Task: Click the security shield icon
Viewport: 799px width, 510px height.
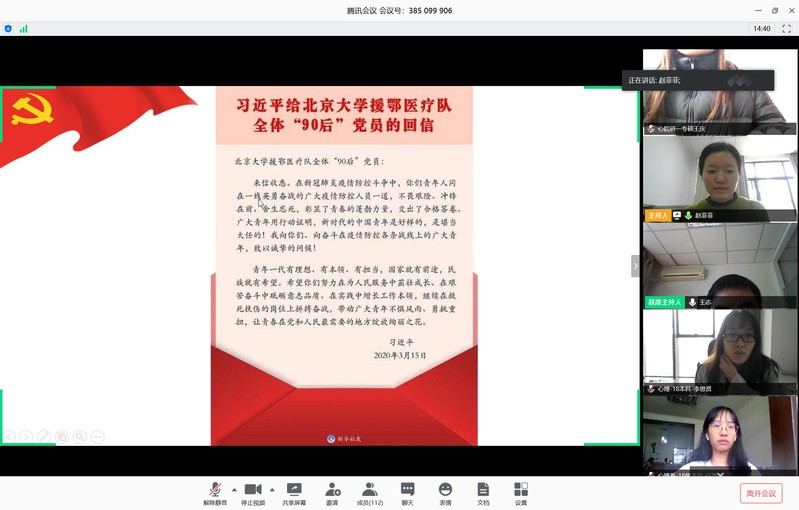Action: click(9, 29)
